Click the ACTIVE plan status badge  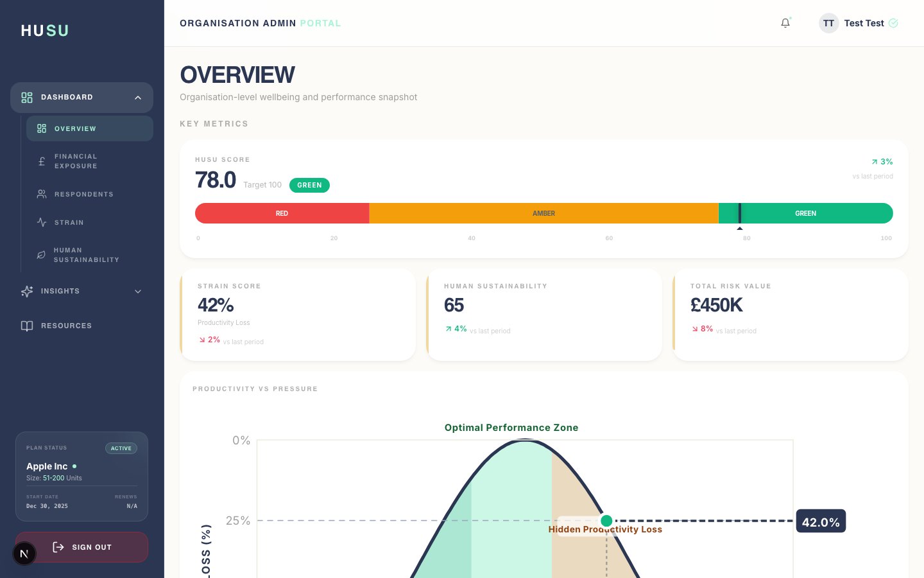pos(121,448)
